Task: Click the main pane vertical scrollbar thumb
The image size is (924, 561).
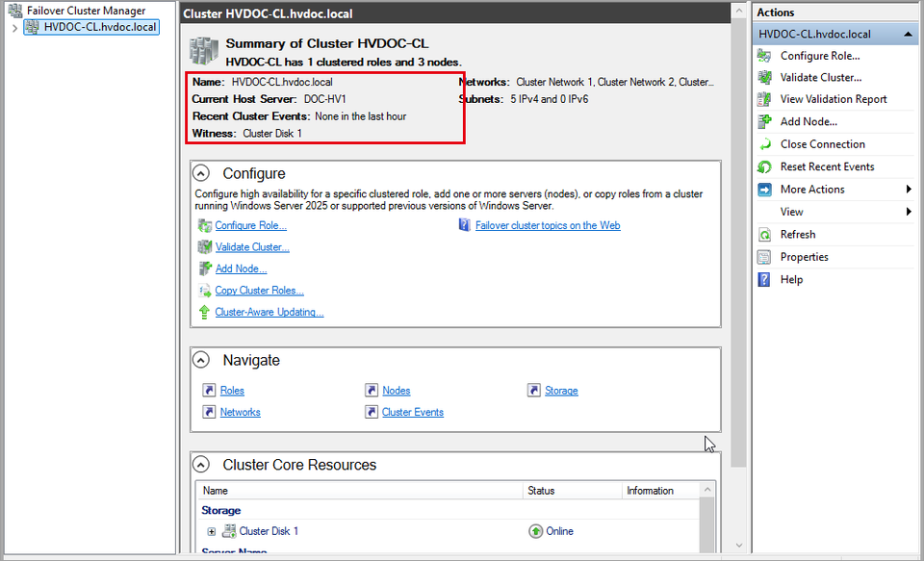Action: pos(739,244)
